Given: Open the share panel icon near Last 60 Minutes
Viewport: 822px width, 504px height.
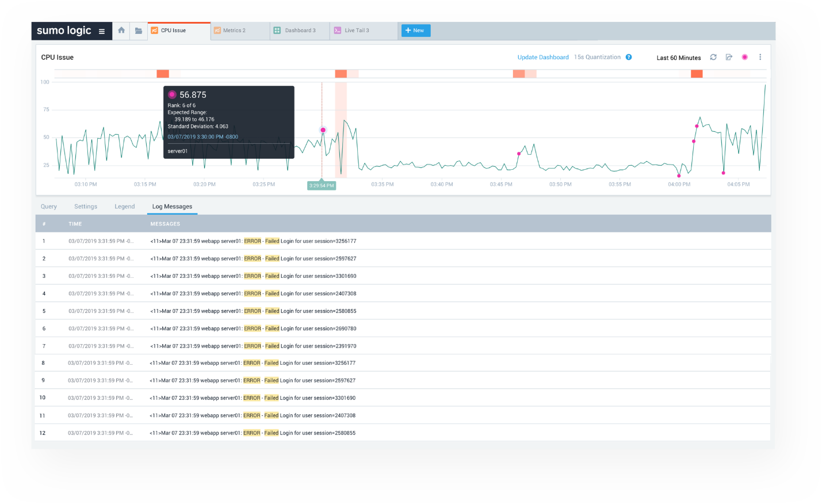Looking at the screenshot, I should coord(729,58).
